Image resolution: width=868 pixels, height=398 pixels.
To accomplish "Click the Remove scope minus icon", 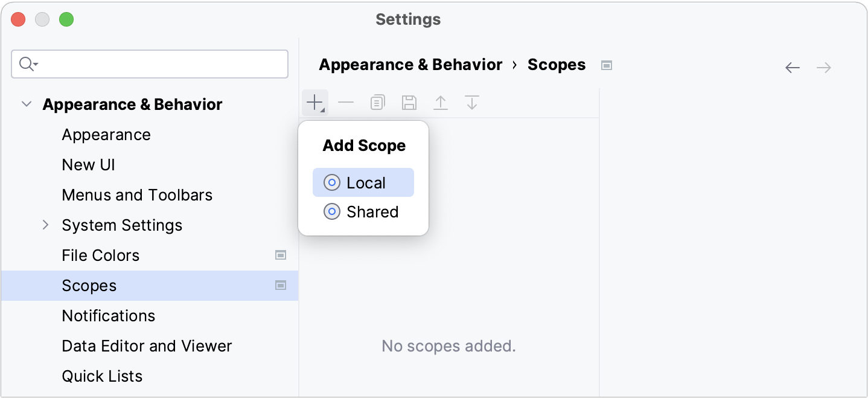I will [346, 102].
